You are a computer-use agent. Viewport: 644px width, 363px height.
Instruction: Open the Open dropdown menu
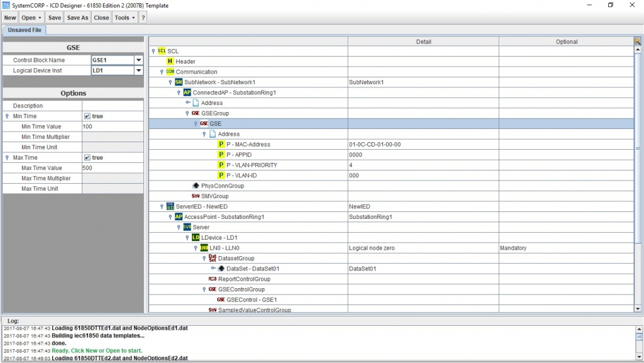click(x=31, y=18)
